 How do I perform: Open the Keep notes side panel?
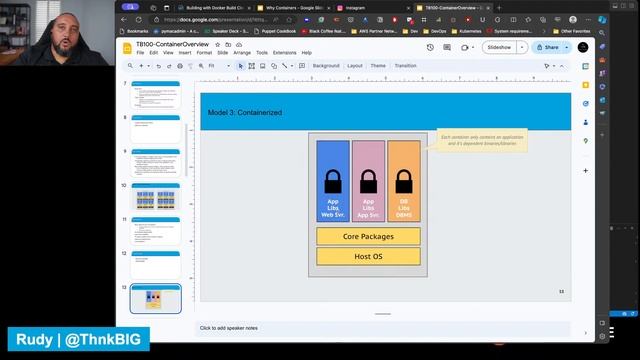coord(585,85)
